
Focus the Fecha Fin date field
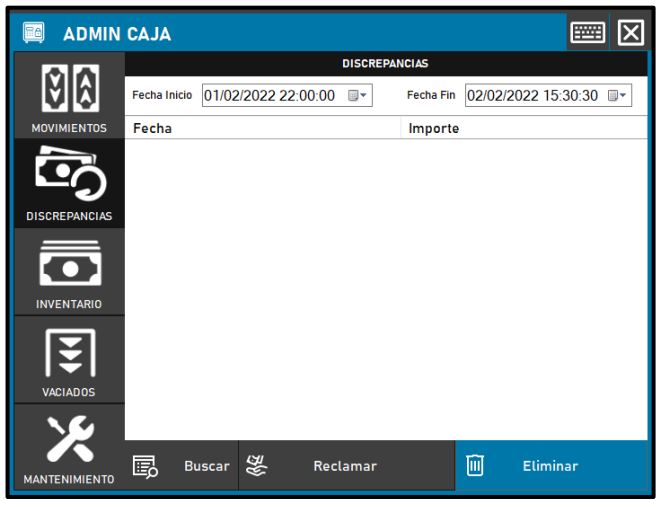pyautogui.click(x=532, y=96)
